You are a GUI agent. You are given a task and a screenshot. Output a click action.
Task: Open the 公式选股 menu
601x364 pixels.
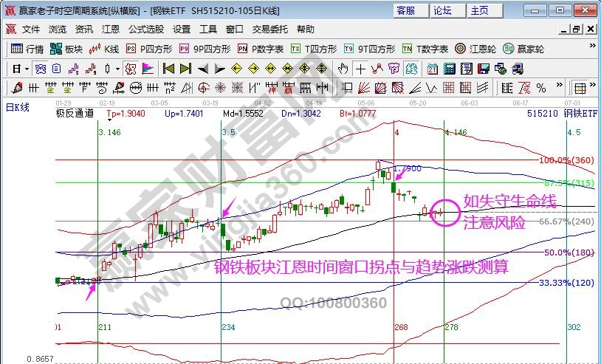click(145, 30)
